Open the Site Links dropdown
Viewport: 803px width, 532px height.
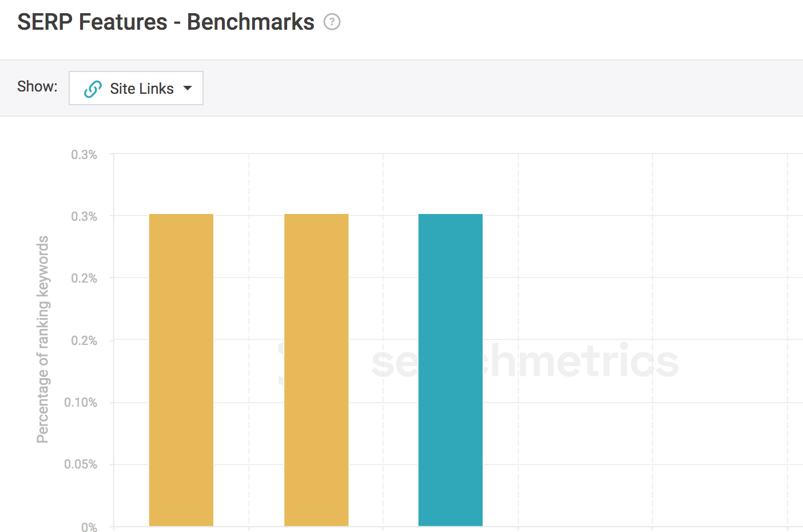pos(136,88)
